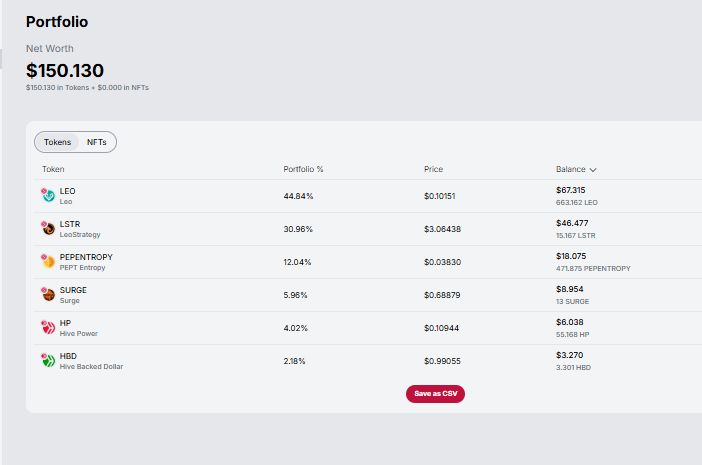This screenshot has width=702, height=465.
Task: Sort by Balance using the chevron
Action: point(593,170)
